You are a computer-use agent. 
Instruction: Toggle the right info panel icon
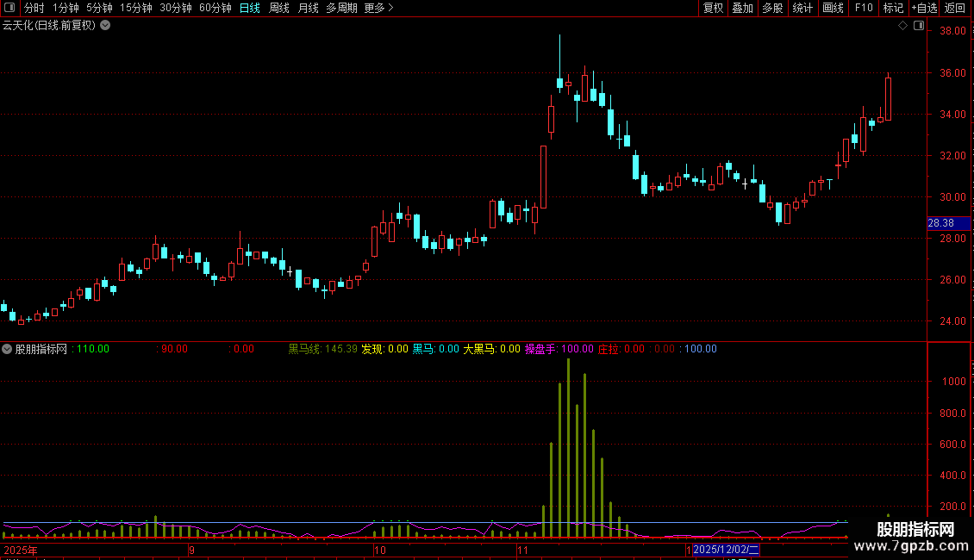tap(919, 26)
